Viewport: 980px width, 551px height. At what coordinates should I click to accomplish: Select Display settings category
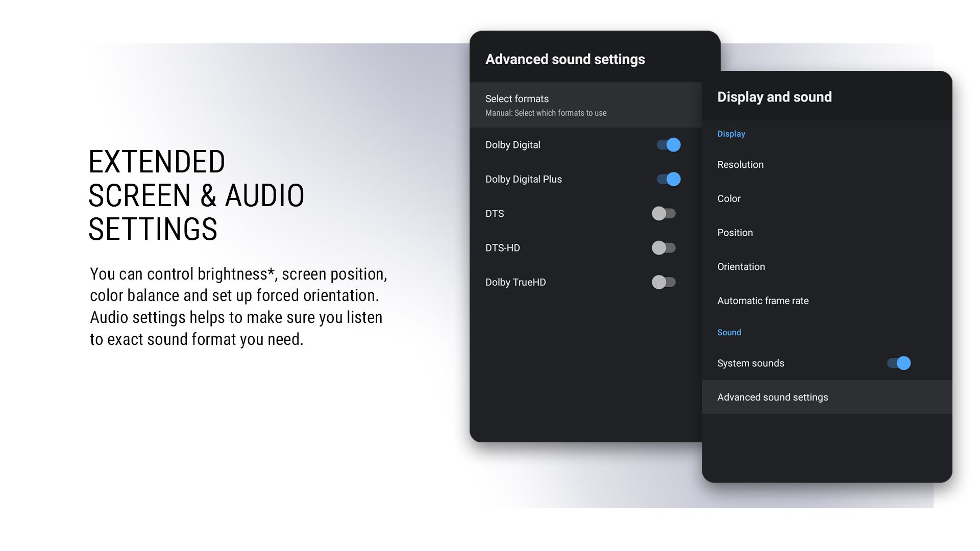click(731, 134)
